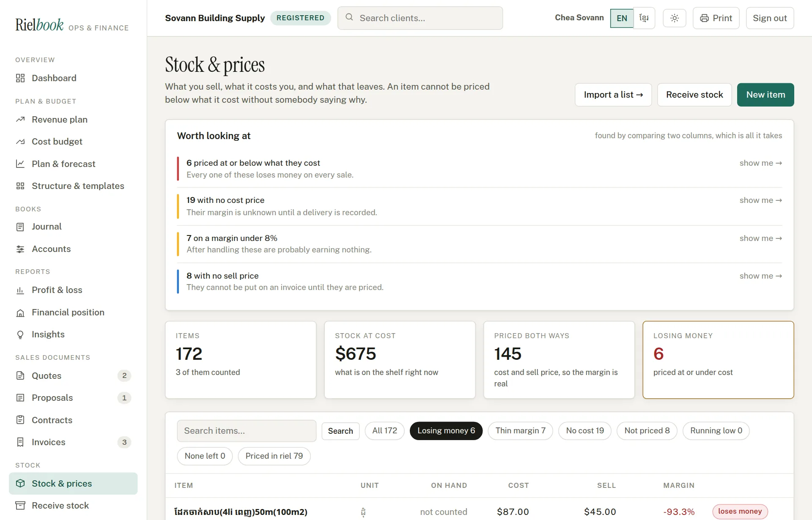Click the Accounts sliders icon
This screenshot has height=520, width=812.
tap(20, 249)
